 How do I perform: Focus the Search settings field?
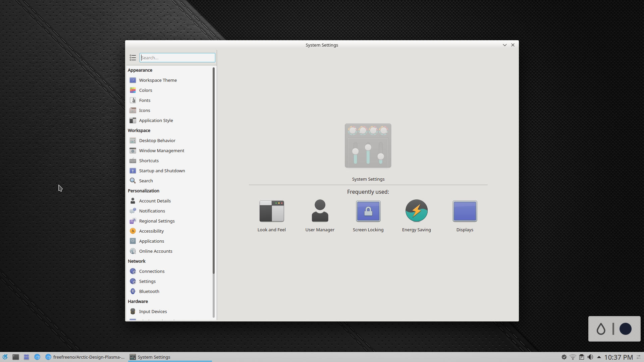[177, 58]
